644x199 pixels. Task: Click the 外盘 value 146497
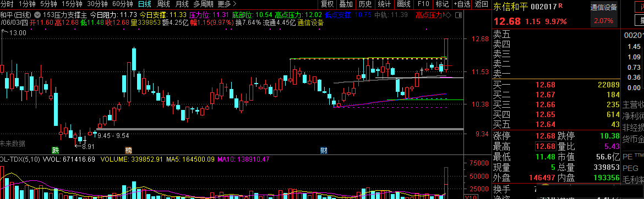[x=543, y=178]
